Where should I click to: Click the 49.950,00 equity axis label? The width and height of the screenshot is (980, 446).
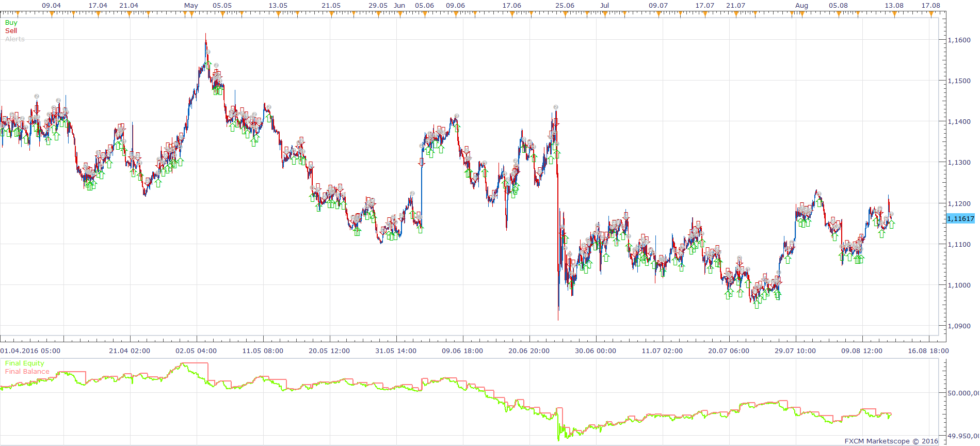[x=963, y=437]
